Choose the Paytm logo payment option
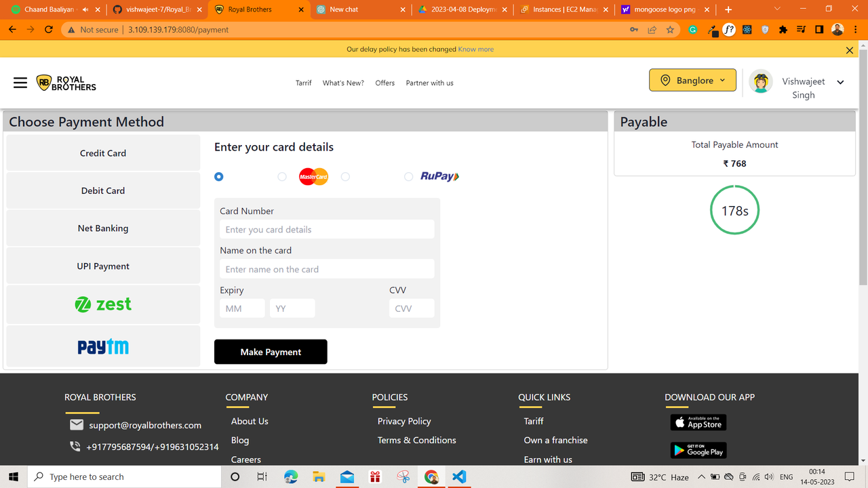Image resolution: width=868 pixels, height=488 pixels. tap(103, 346)
